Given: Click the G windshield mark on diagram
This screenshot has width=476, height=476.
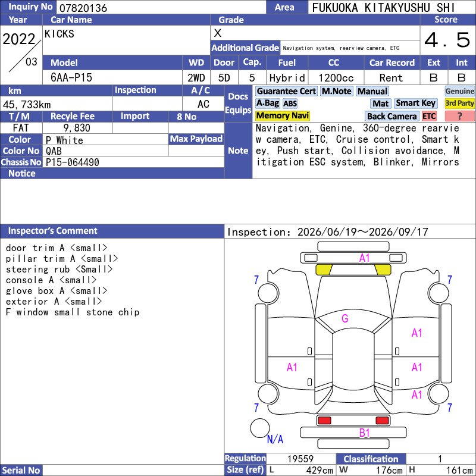Looking at the screenshot, I should (x=345, y=318).
